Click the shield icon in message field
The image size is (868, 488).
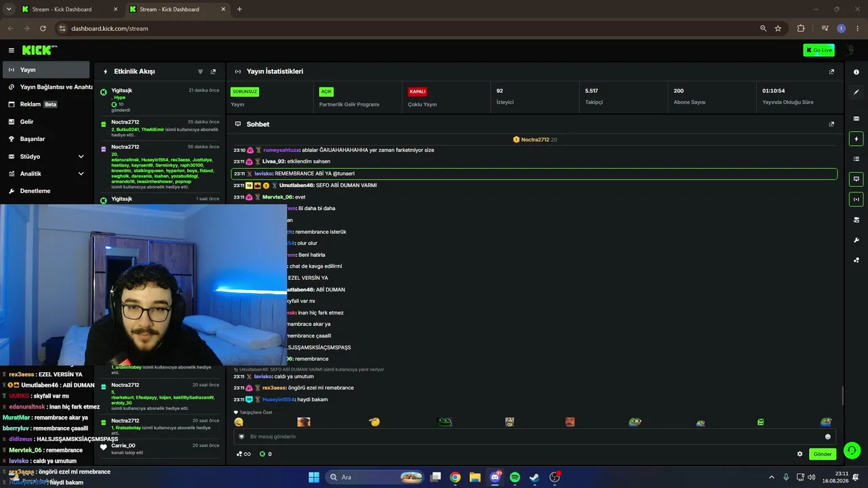[x=241, y=436]
